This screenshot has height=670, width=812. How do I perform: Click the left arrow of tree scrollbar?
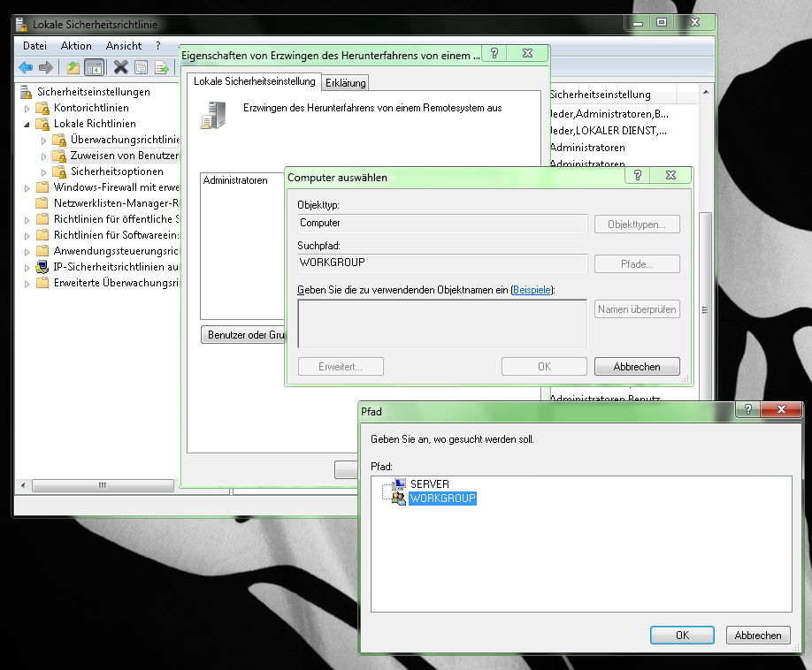pos(23,486)
